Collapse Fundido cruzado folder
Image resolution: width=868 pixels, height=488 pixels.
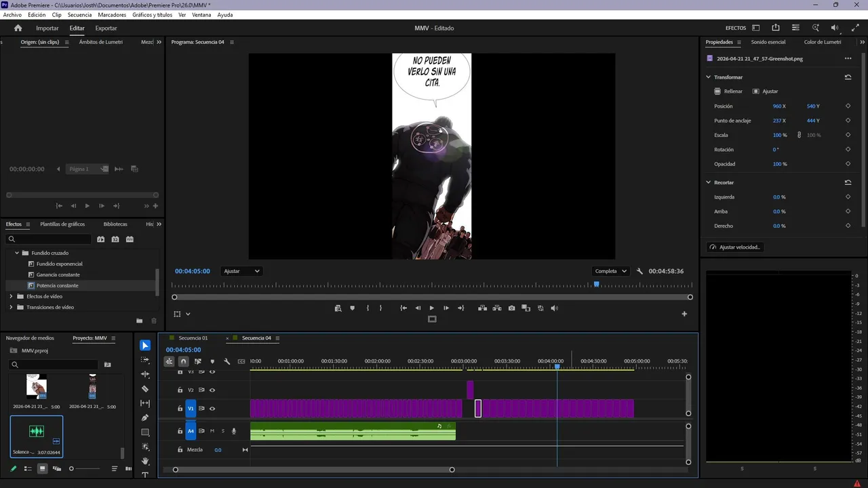[17, 253]
